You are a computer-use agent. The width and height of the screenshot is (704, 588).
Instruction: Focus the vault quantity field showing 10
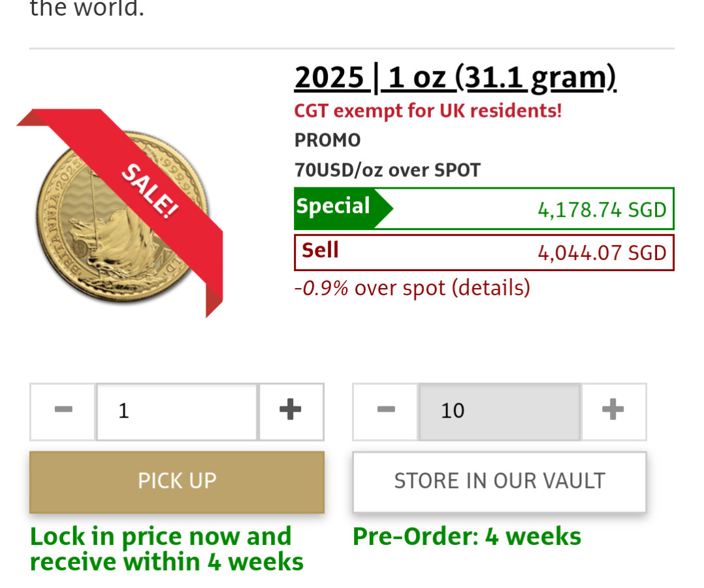(x=499, y=411)
